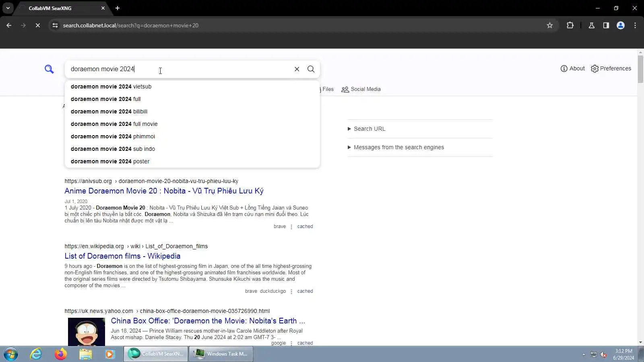Image resolution: width=644 pixels, height=362 pixels.
Task: Launch Internet Explorer from taskbar
Action: [x=36, y=354]
